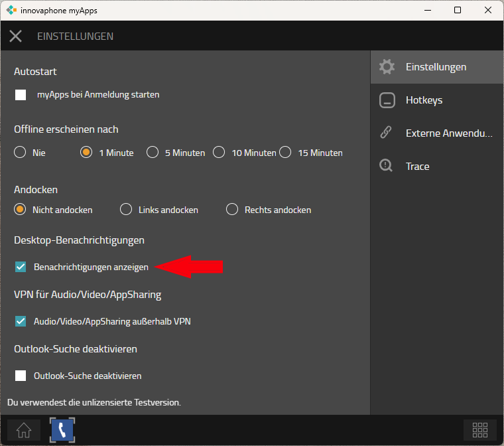Click the home icon in bottom bar
This screenshot has height=446, width=504.
click(x=23, y=429)
